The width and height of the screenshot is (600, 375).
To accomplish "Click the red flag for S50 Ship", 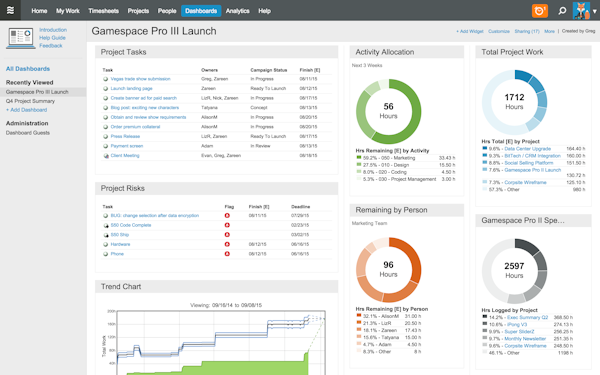I will tap(227, 235).
